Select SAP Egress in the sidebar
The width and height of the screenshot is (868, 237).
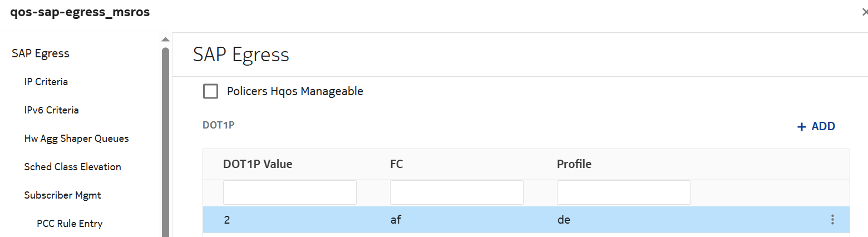[x=41, y=54]
